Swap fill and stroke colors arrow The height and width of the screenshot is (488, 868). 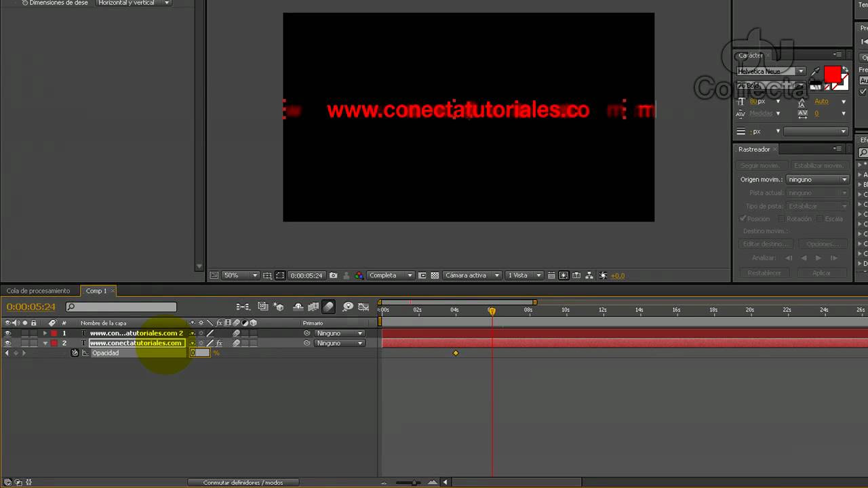click(845, 69)
